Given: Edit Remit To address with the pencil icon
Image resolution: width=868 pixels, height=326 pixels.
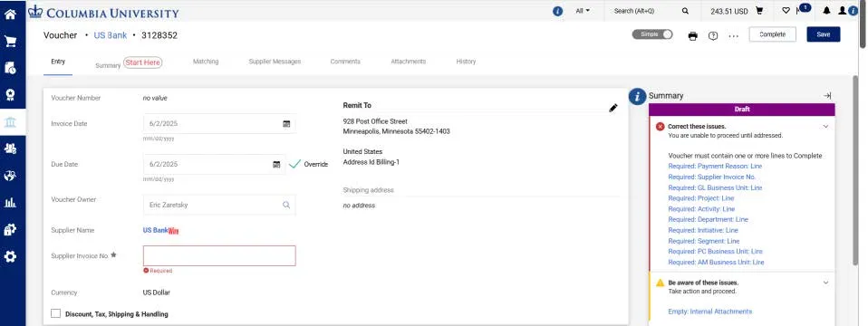Looking at the screenshot, I should tap(612, 108).
